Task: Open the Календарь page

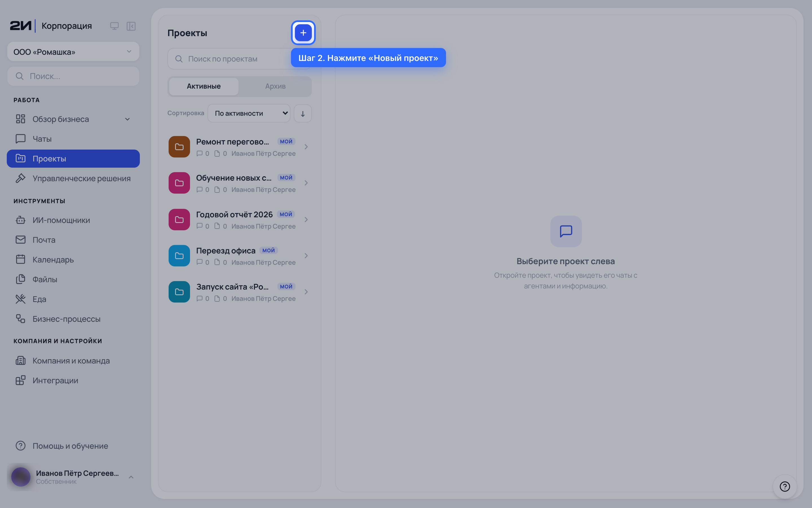Action: (73, 260)
